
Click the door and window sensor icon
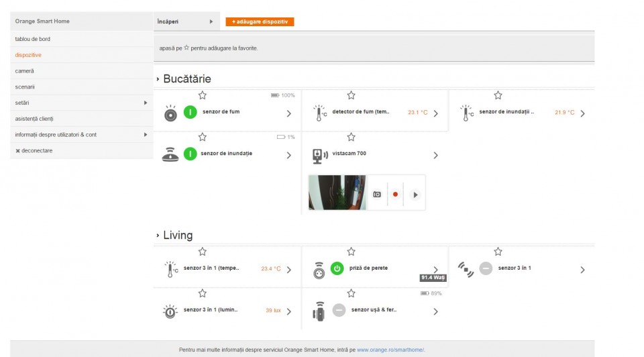click(x=319, y=311)
